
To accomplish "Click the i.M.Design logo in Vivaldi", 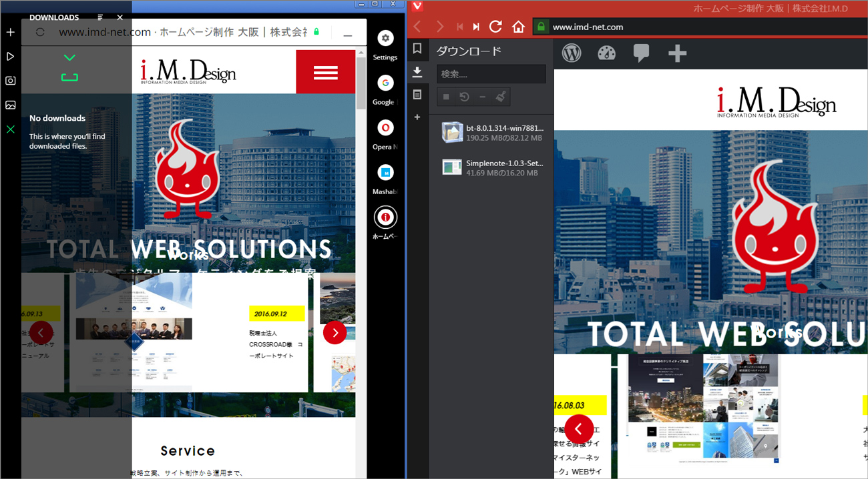I will [777, 103].
